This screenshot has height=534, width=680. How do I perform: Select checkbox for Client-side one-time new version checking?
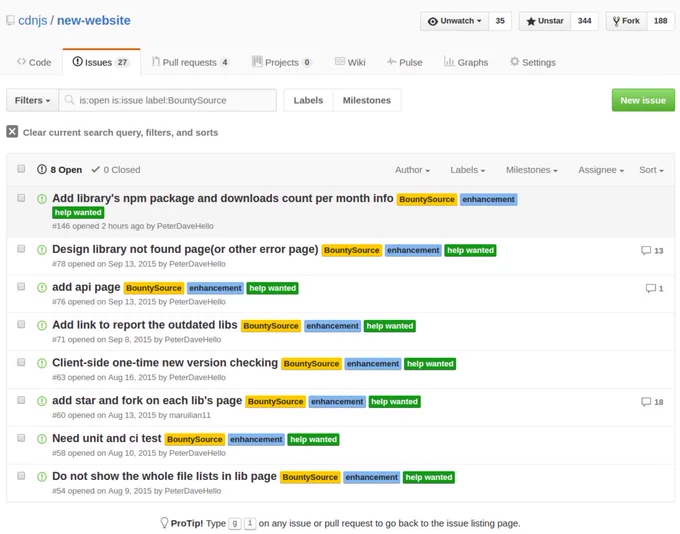[21, 362]
